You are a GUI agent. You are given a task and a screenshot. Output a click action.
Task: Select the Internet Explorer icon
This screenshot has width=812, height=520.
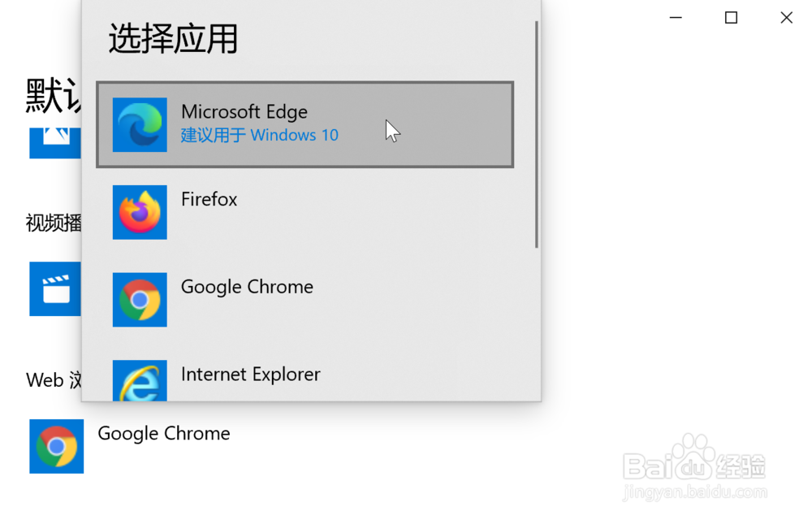pyautogui.click(x=140, y=381)
